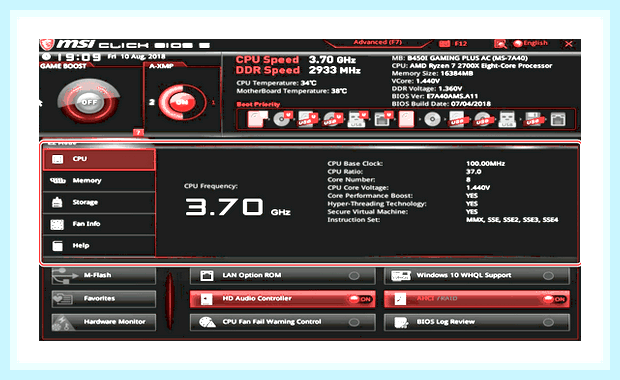Click the Fri 10 Aug 2018 date

tap(136, 57)
